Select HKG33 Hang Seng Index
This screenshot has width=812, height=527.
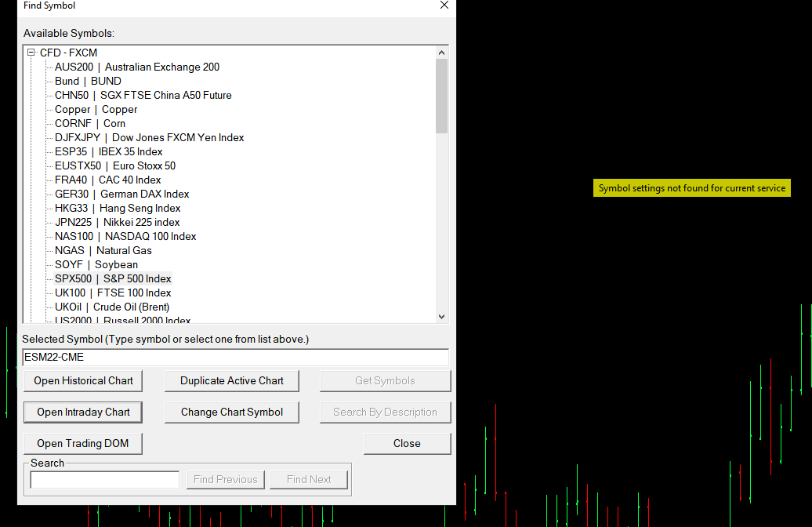(118, 209)
